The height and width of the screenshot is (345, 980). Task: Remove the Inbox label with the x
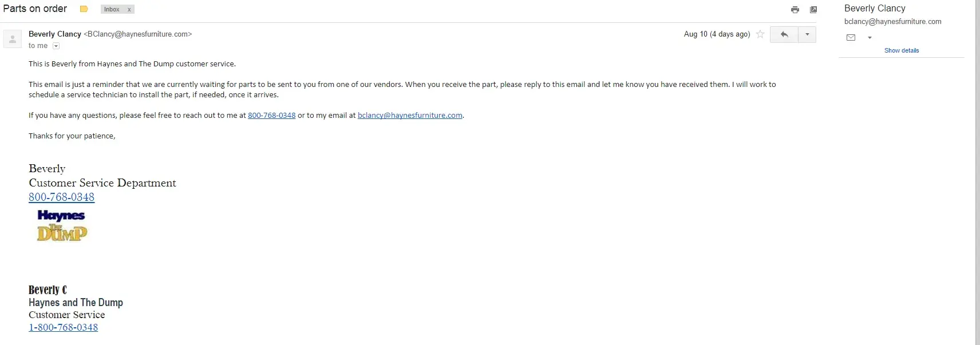(129, 10)
